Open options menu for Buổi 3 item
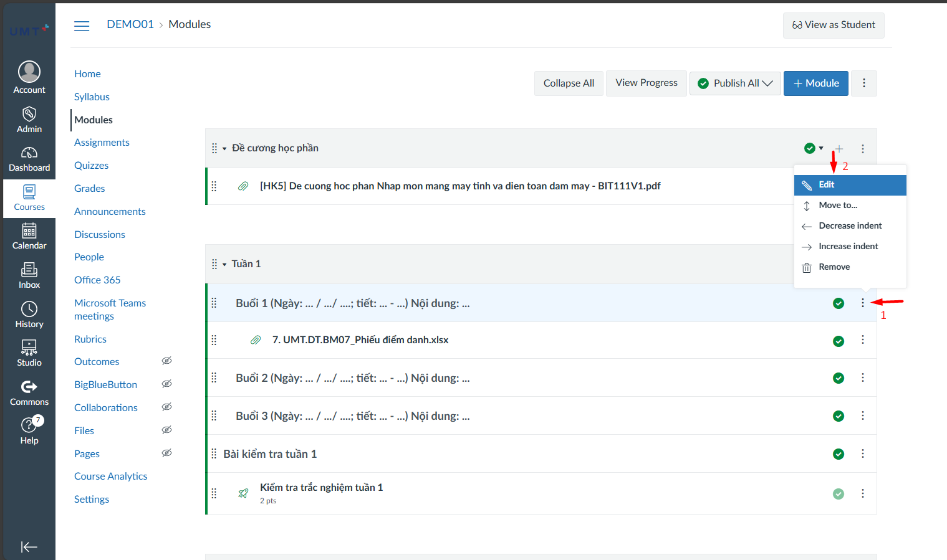 pos(863,415)
